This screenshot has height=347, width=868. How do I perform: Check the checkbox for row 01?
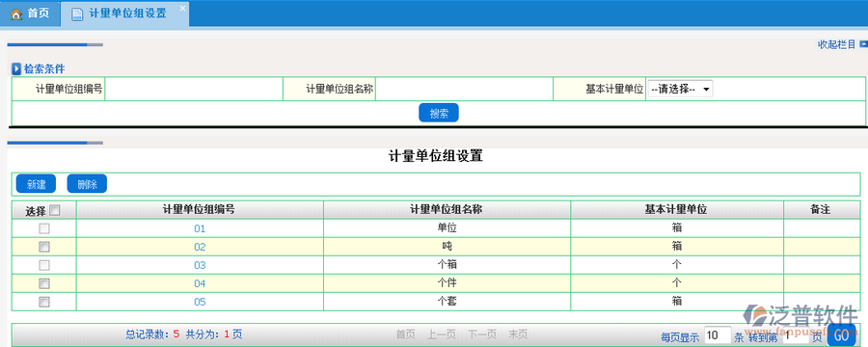pos(44,228)
